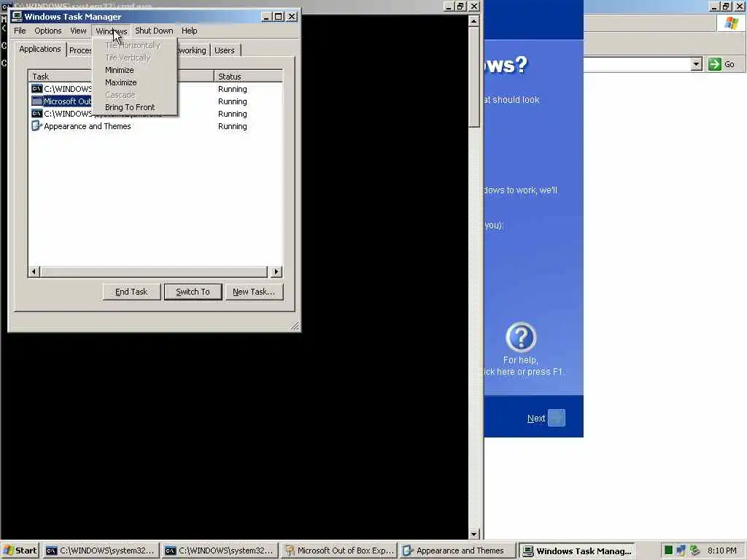
Task: Open the address bar dropdown arrow
Action: pos(696,64)
